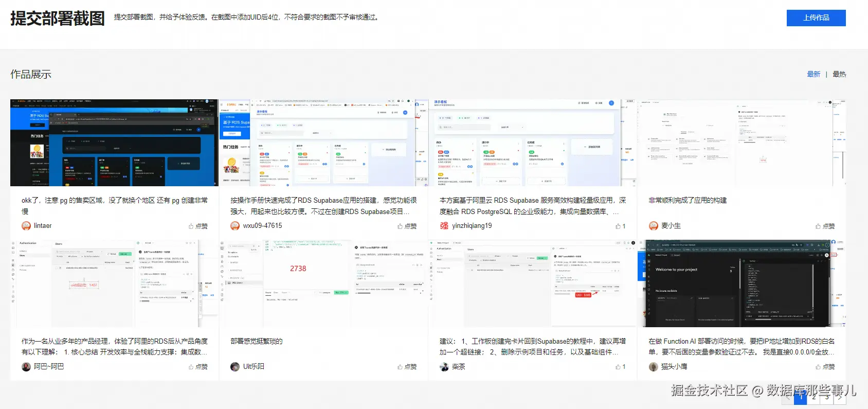Open user name 猫头小鹰
Viewport: 868px width, 409px height.
(x=674, y=367)
